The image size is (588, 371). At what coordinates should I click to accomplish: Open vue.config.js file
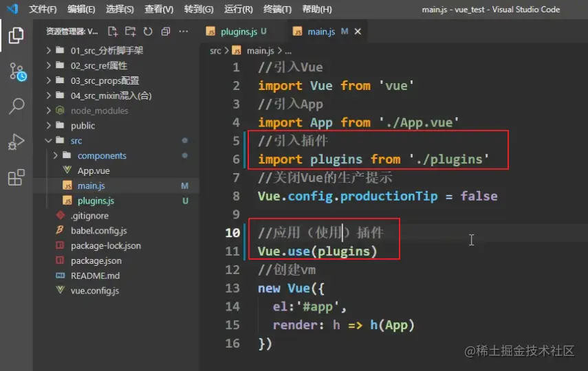(116, 291)
